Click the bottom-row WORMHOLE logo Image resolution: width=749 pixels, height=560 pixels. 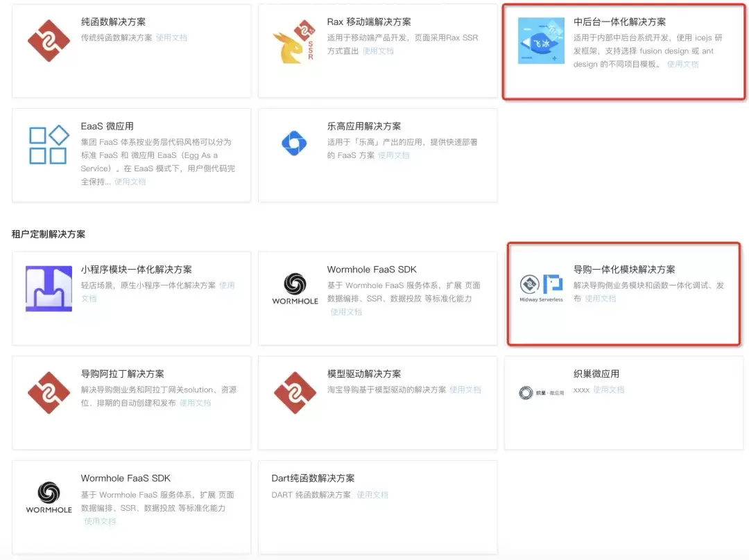[49, 498]
